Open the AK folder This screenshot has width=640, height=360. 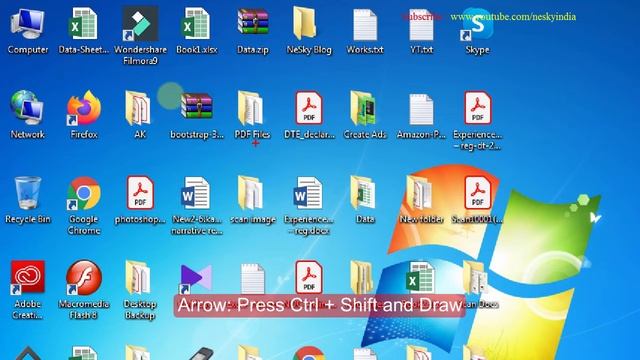coord(138,108)
